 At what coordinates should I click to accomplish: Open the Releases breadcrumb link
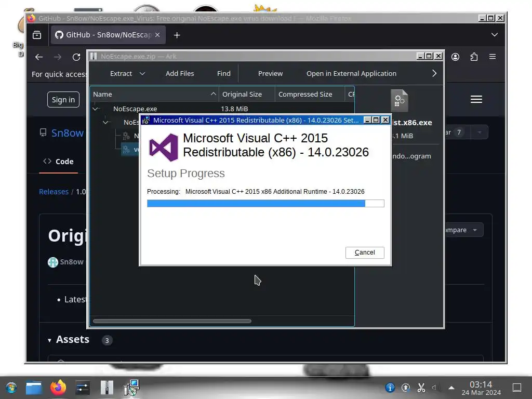click(x=54, y=192)
